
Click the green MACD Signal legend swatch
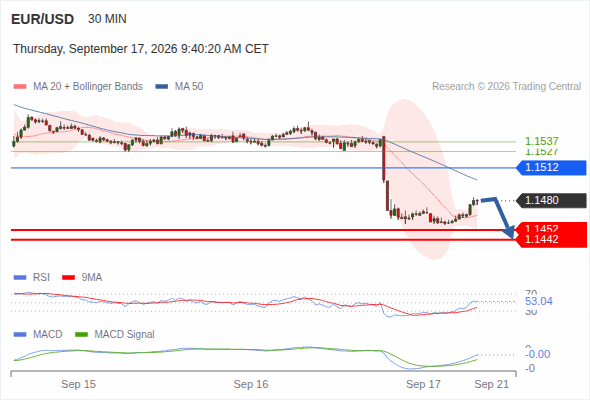pyautogui.click(x=81, y=335)
